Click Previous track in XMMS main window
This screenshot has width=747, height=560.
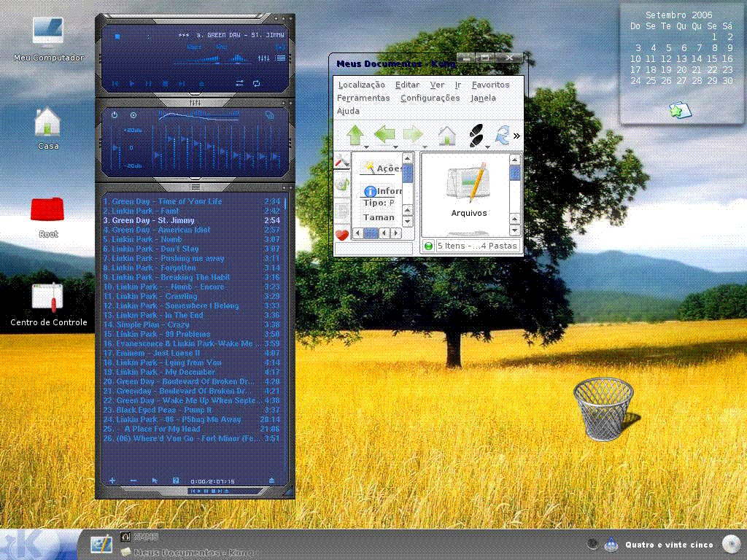(x=115, y=83)
